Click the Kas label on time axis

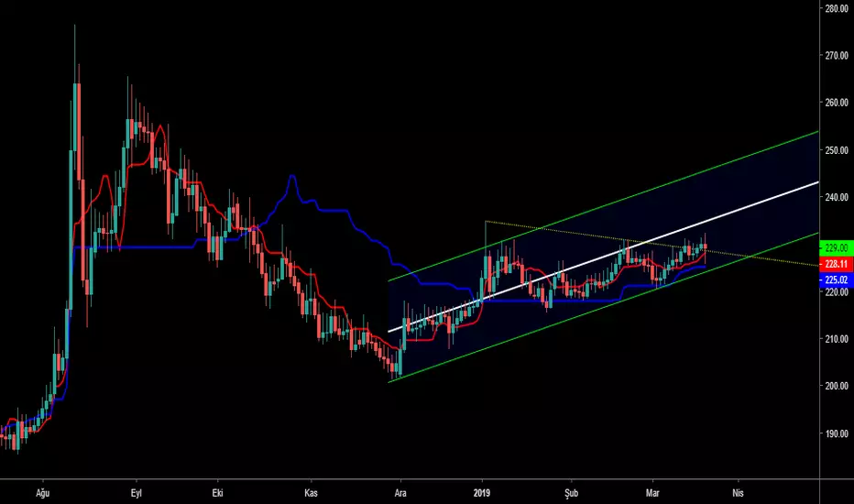coord(311,493)
